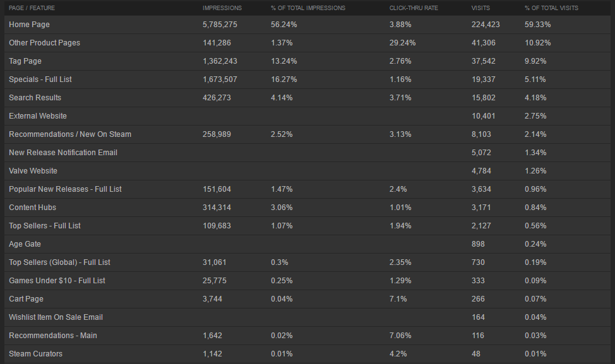Sort by the Click-Thru Rate header
The image size is (615, 364).
pyautogui.click(x=414, y=8)
